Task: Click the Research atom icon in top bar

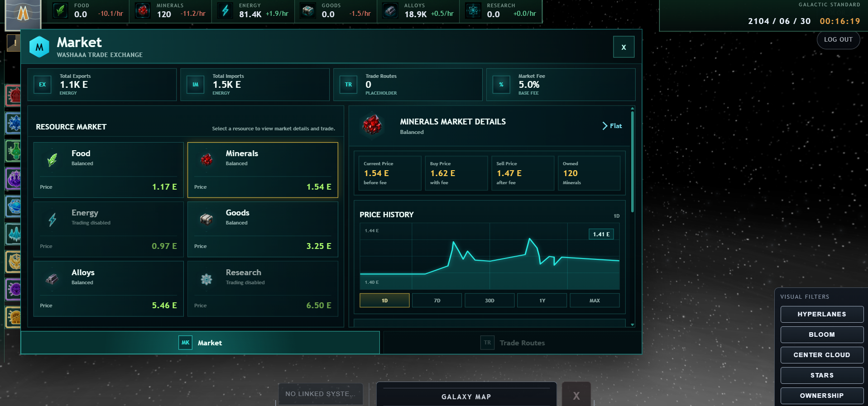Action: pos(473,10)
